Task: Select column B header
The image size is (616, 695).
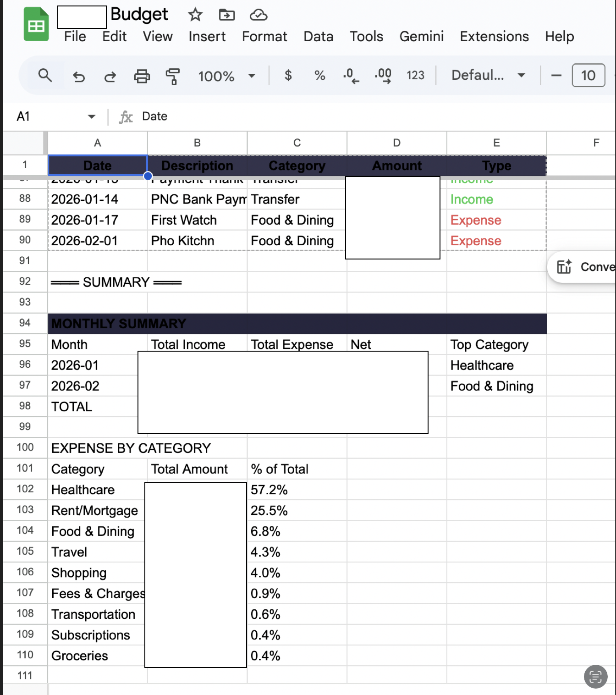Action: click(x=197, y=143)
